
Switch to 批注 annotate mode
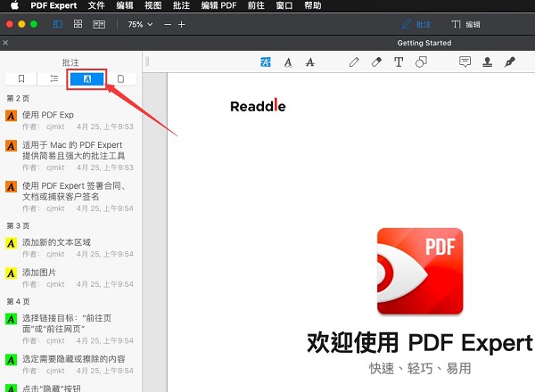click(x=416, y=24)
